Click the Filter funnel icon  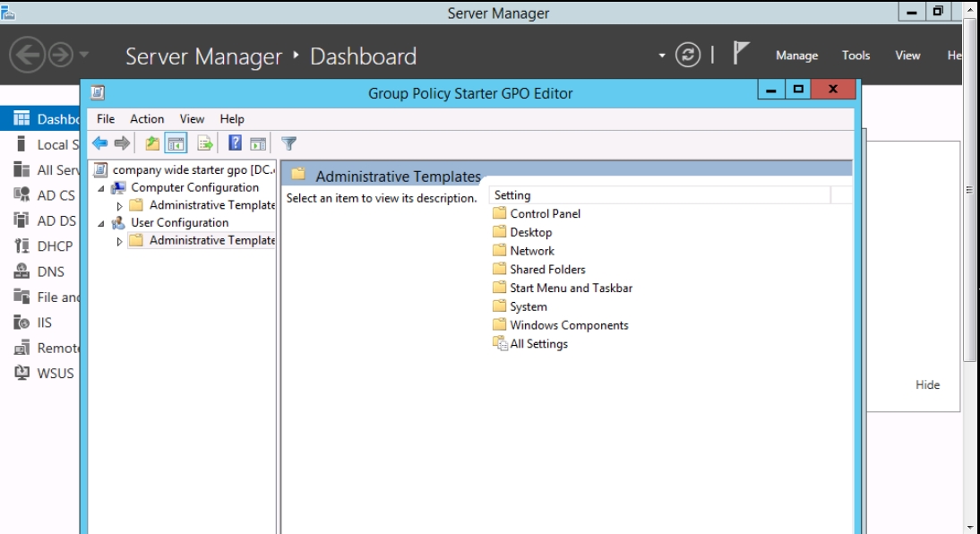[x=288, y=143]
